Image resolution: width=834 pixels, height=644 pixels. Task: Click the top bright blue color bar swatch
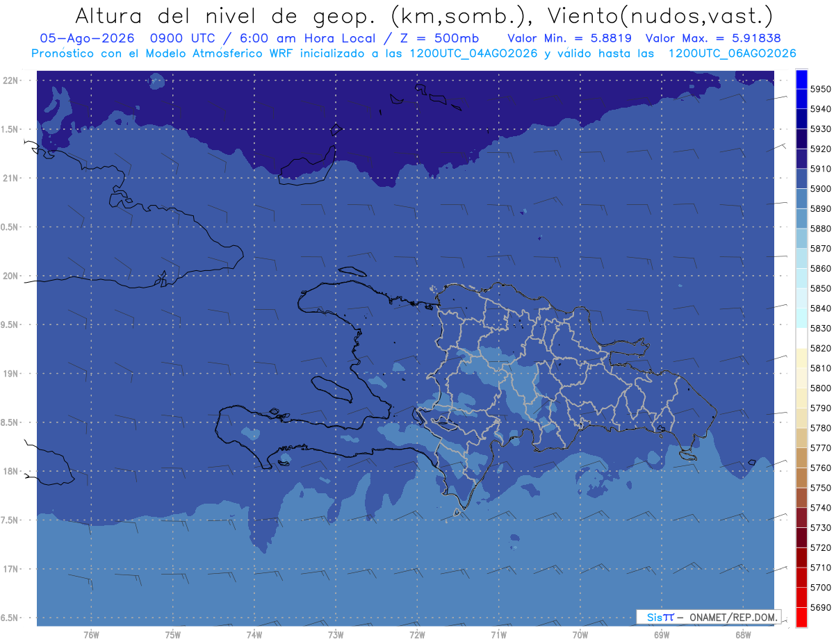point(801,79)
